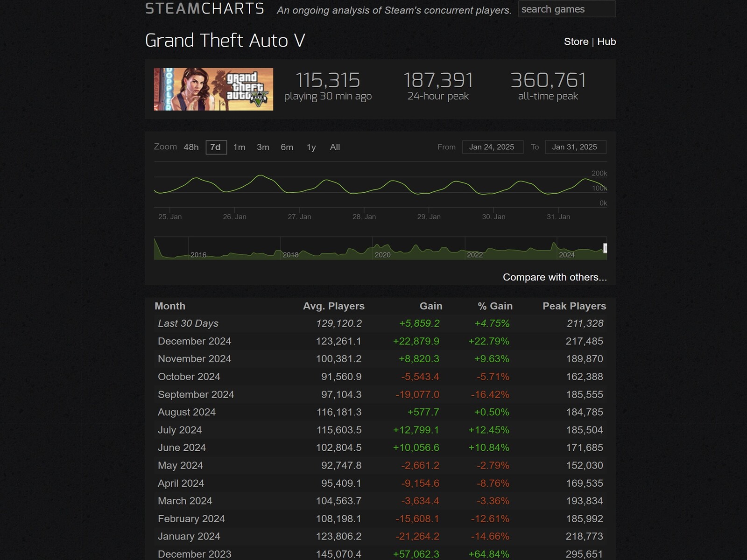Viewport: 747px width, 560px height.
Task: Click the 2020 marker in the navigator timeline
Action: point(382,255)
